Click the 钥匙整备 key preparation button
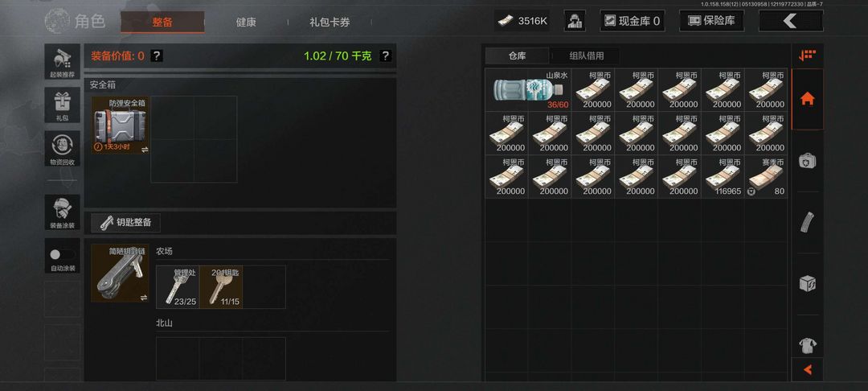Screen dimensions: 868x391 125,223
